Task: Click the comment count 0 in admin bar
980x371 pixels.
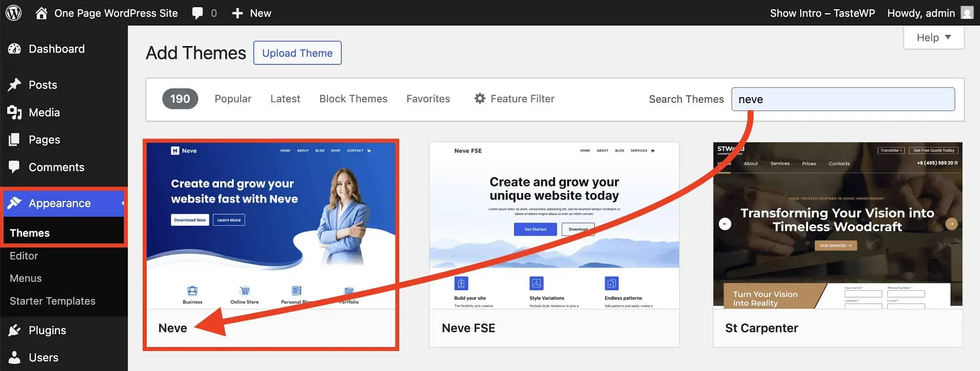Action: click(x=214, y=13)
